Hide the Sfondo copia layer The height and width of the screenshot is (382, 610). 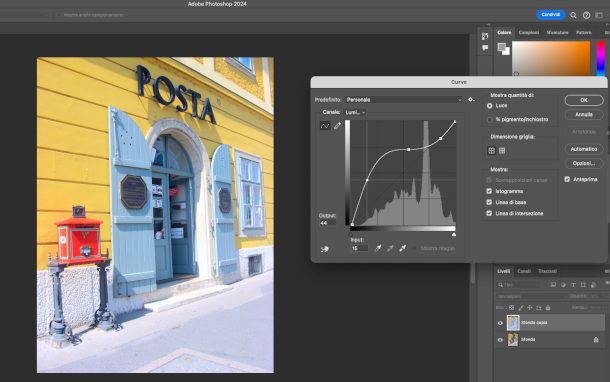click(500, 323)
